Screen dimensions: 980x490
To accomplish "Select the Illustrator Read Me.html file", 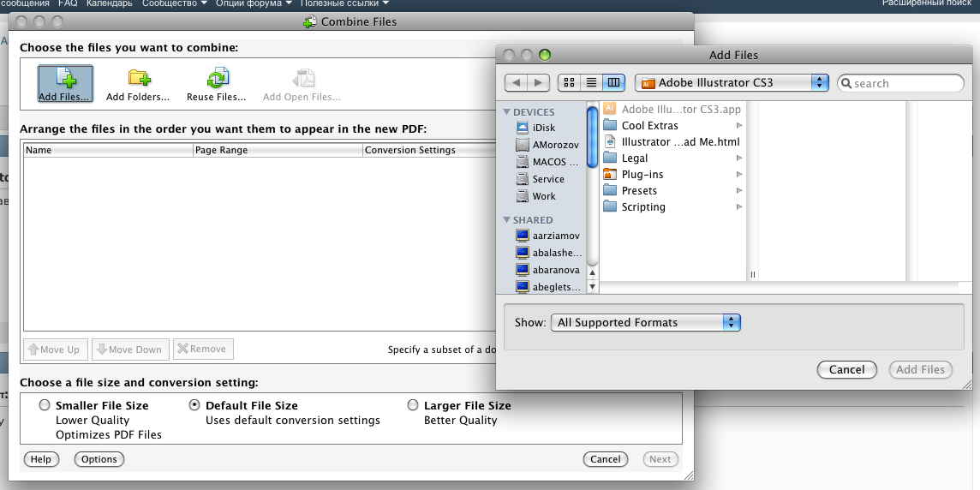I will (x=673, y=142).
